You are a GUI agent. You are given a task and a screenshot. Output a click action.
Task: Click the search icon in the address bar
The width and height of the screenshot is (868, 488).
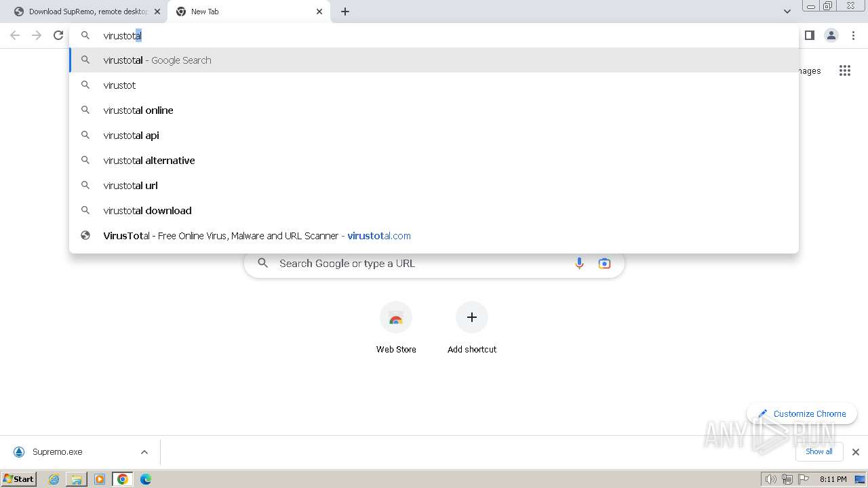pyautogui.click(x=85, y=35)
